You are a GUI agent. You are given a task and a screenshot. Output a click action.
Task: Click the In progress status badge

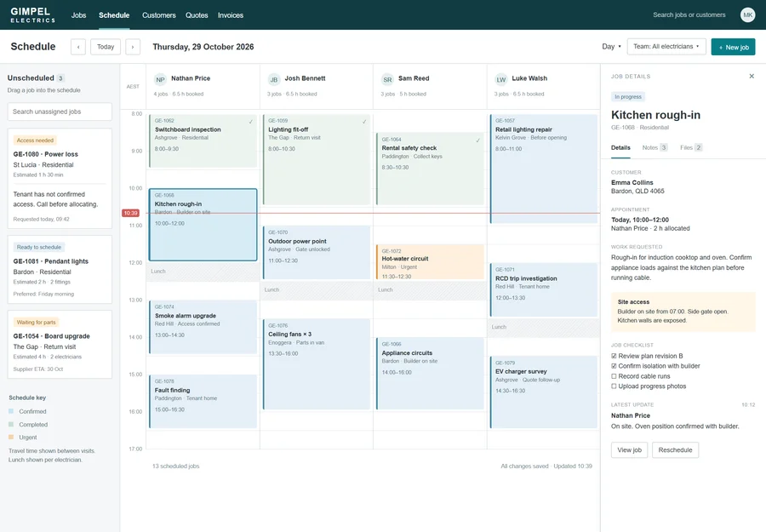coord(628,97)
